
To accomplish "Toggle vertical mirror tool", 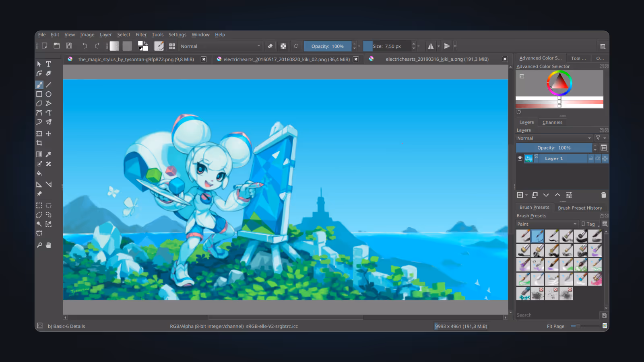I will tap(447, 46).
